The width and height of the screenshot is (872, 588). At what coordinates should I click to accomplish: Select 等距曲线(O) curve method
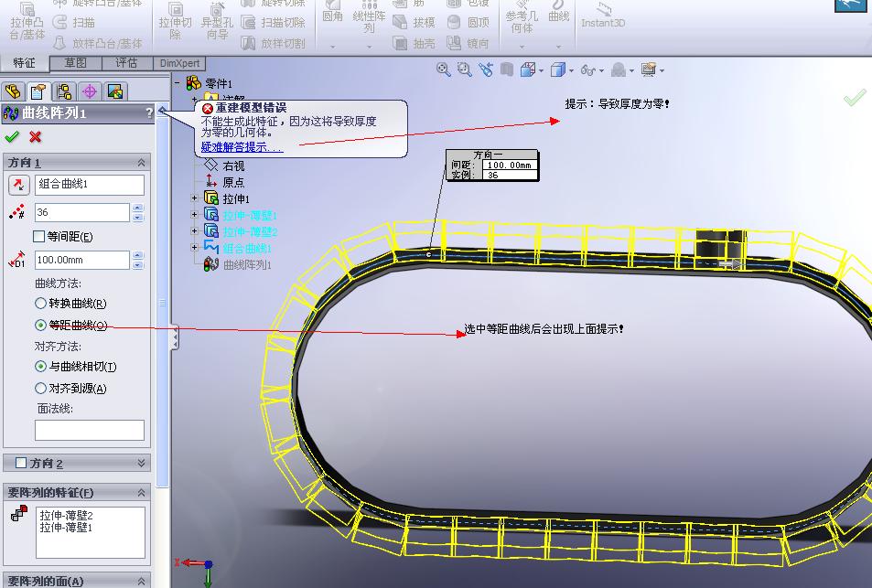tap(40, 326)
